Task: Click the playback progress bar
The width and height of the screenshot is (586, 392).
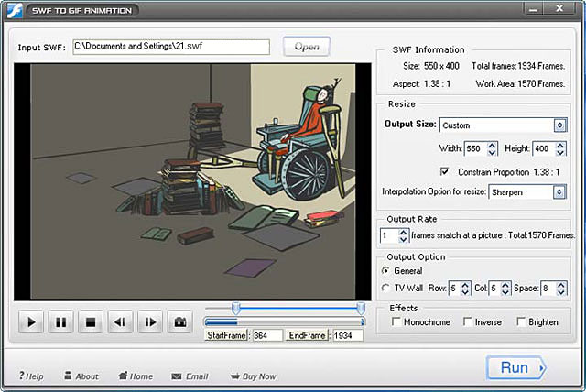Action: tap(285, 321)
